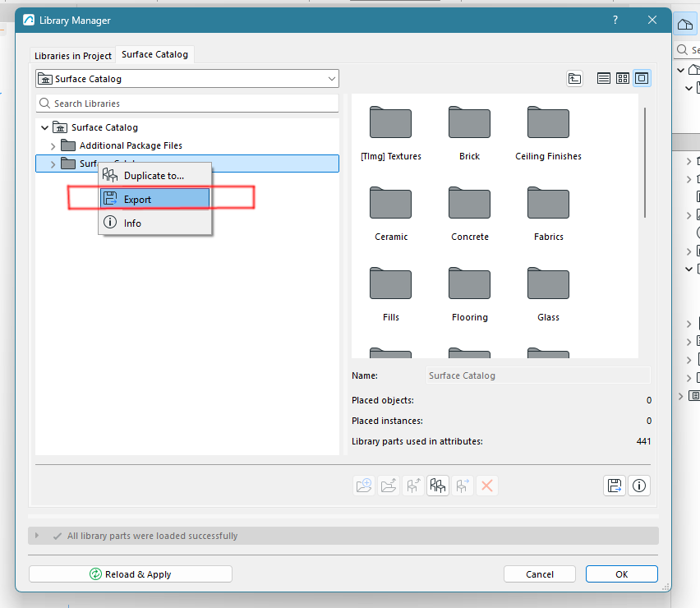This screenshot has width=700, height=608.
Task: Click the Placed instances label
Action: 387,421
